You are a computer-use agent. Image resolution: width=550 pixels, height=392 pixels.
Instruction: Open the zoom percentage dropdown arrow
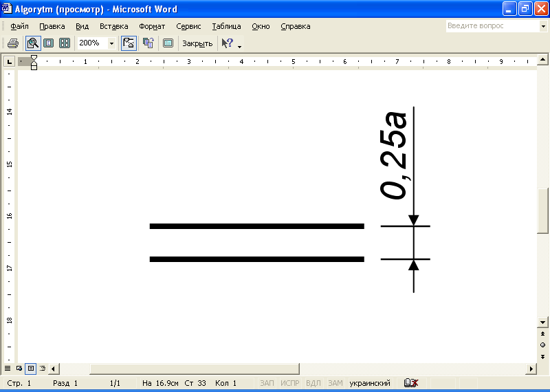(x=111, y=43)
